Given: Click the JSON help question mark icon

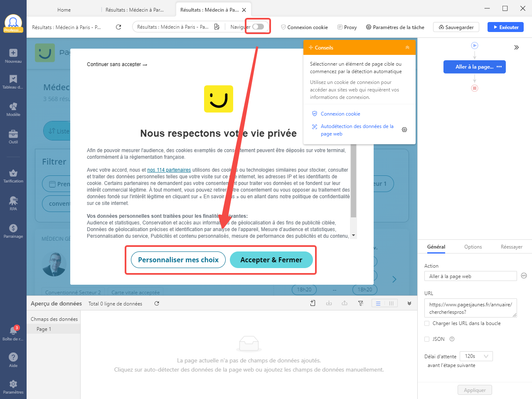Looking at the screenshot, I should coord(452,339).
